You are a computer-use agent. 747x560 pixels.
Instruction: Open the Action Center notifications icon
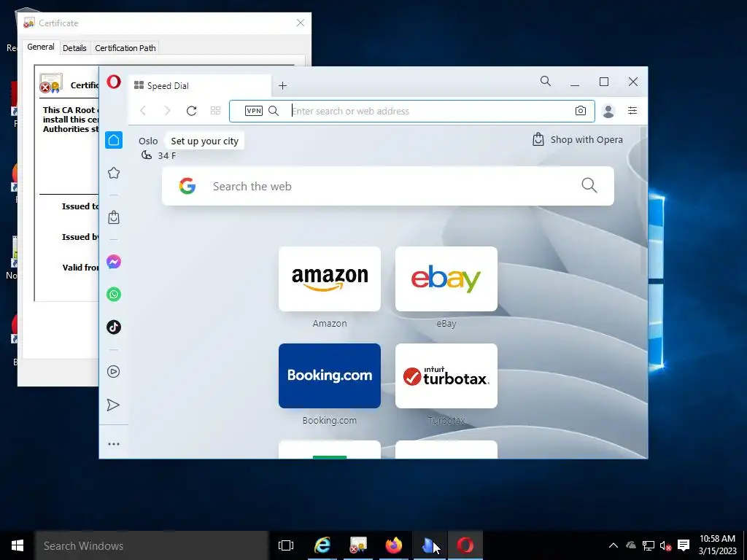(683, 545)
